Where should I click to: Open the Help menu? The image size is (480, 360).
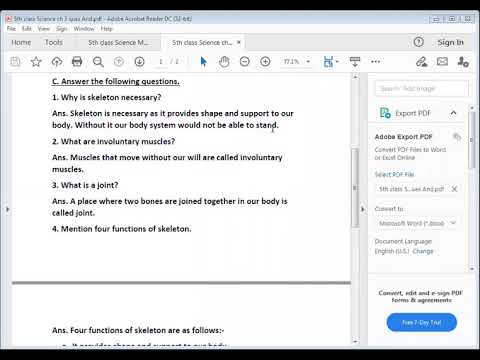107,29
